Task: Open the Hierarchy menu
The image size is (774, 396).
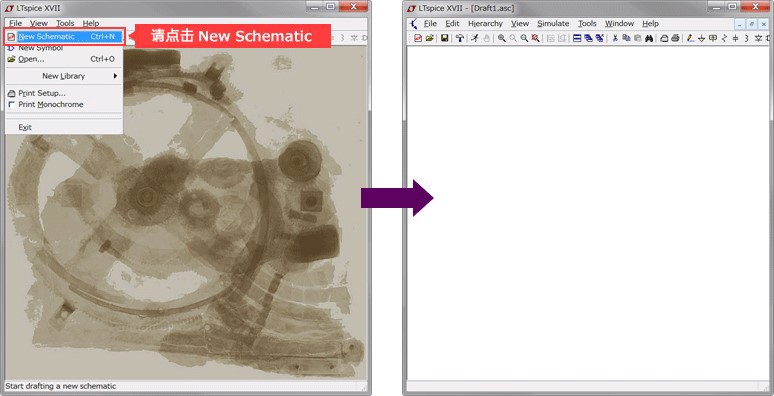Action: 485,23
